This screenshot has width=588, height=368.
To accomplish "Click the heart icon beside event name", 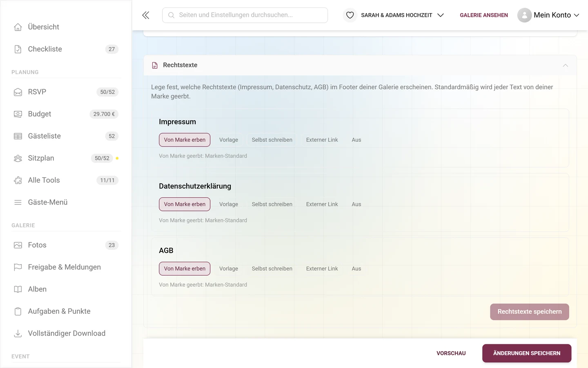I will point(350,15).
